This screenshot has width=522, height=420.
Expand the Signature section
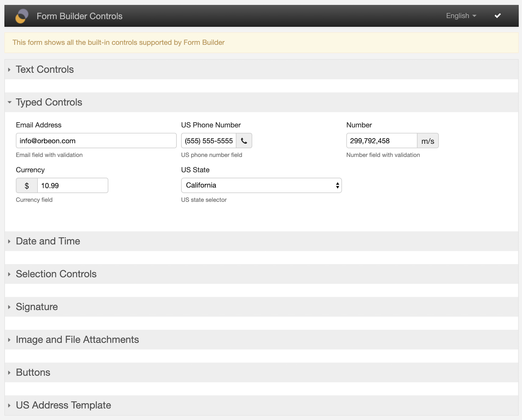tap(37, 307)
